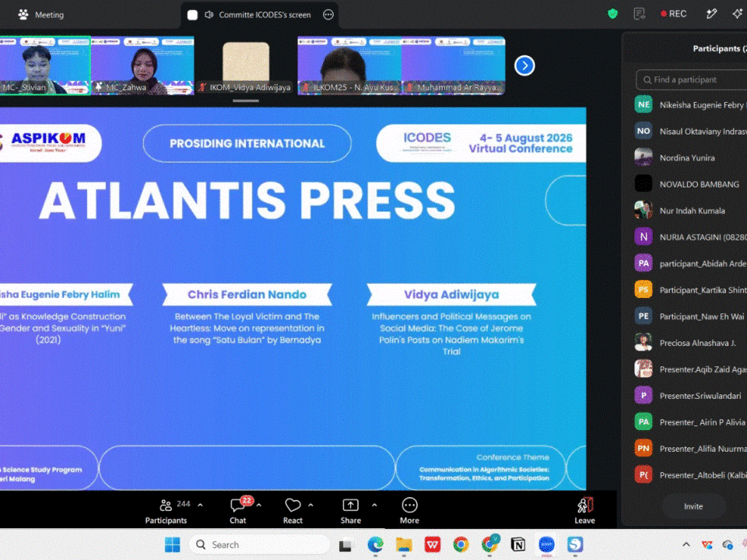Screen dimensions: 747x560
Task: Click the REC recording indicator
Action: click(x=673, y=14)
